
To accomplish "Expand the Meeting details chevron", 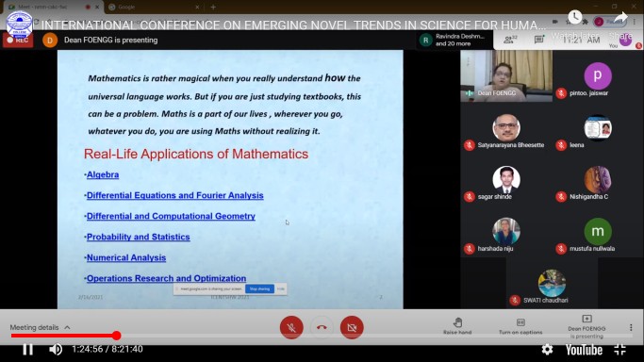I will tap(67, 327).
